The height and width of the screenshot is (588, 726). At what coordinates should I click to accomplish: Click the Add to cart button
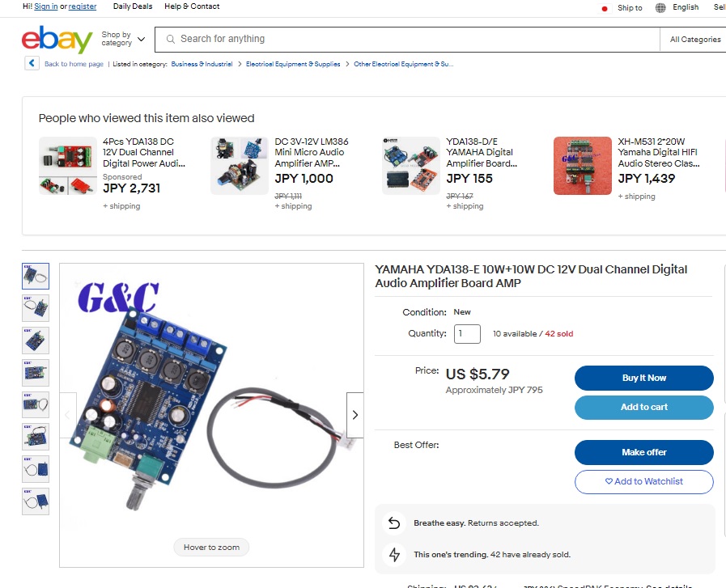click(644, 407)
